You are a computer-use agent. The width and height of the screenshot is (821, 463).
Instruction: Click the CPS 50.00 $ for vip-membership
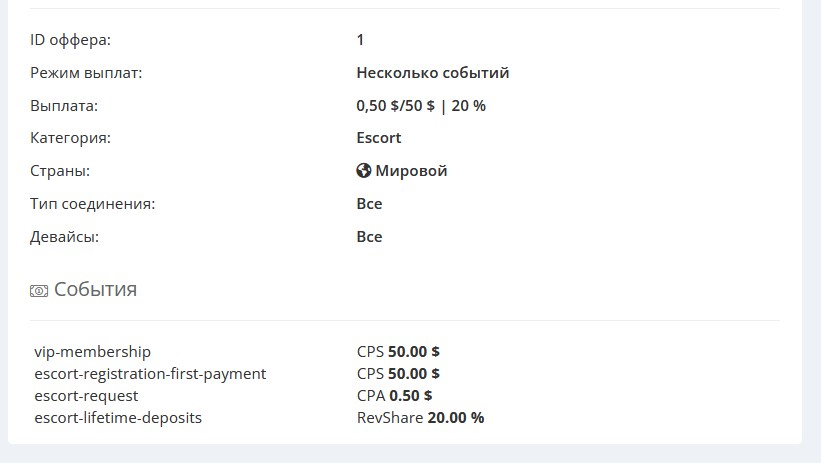398,352
